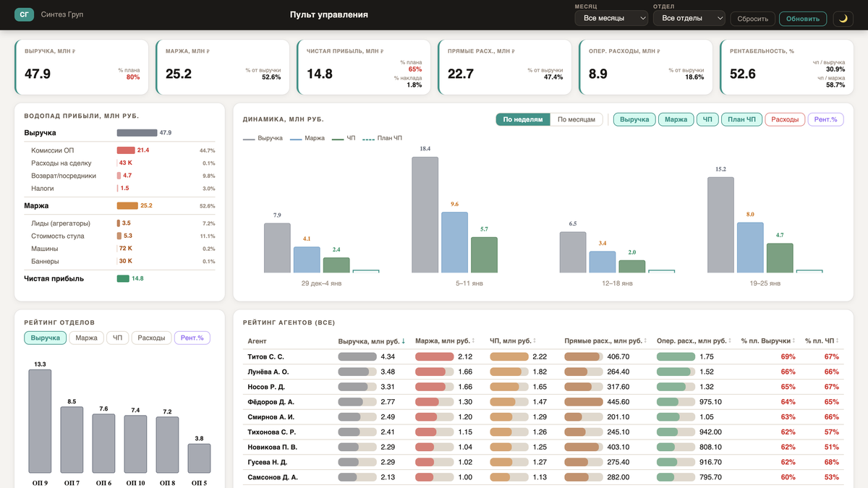Screen dimensions: 868x488
Task: Switch dynamics to 'По месяцам'
Action: pyautogui.click(x=576, y=119)
